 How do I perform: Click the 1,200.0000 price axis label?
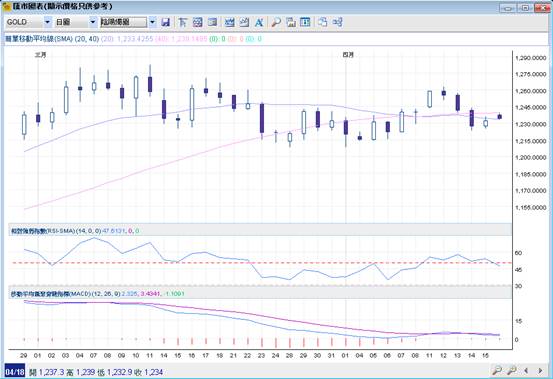530,158
